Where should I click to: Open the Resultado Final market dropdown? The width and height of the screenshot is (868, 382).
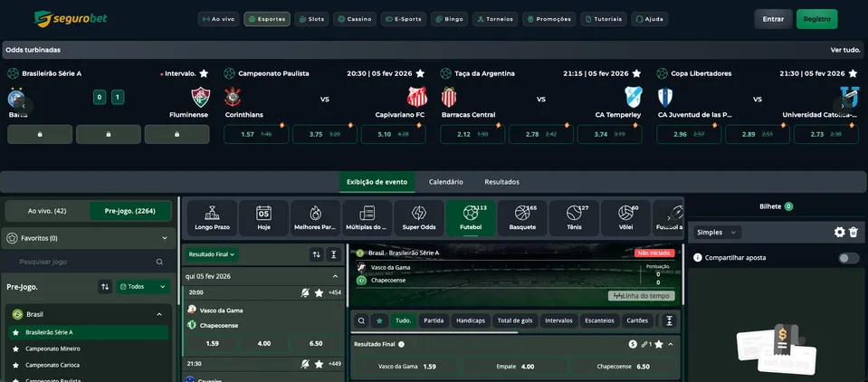212,254
